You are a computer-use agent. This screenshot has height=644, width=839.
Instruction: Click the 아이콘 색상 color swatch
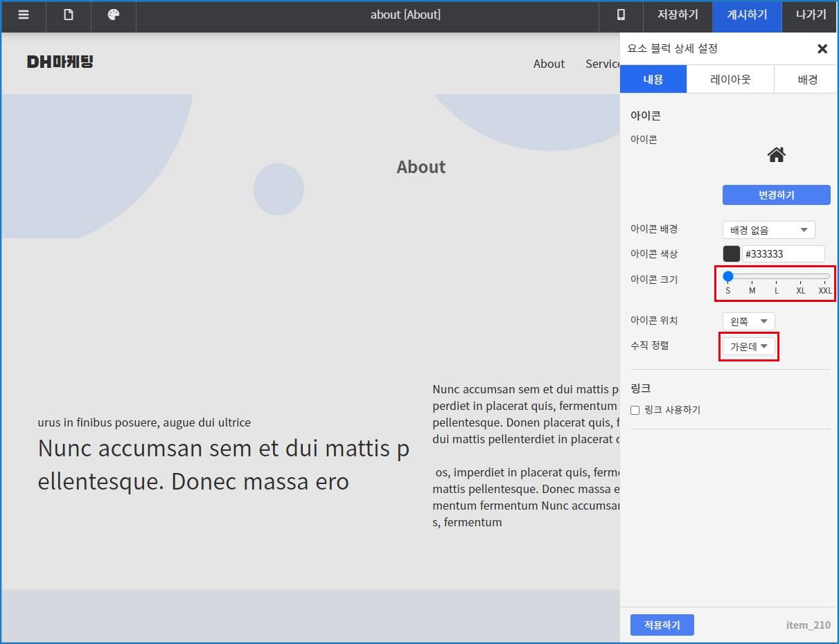(732, 253)
